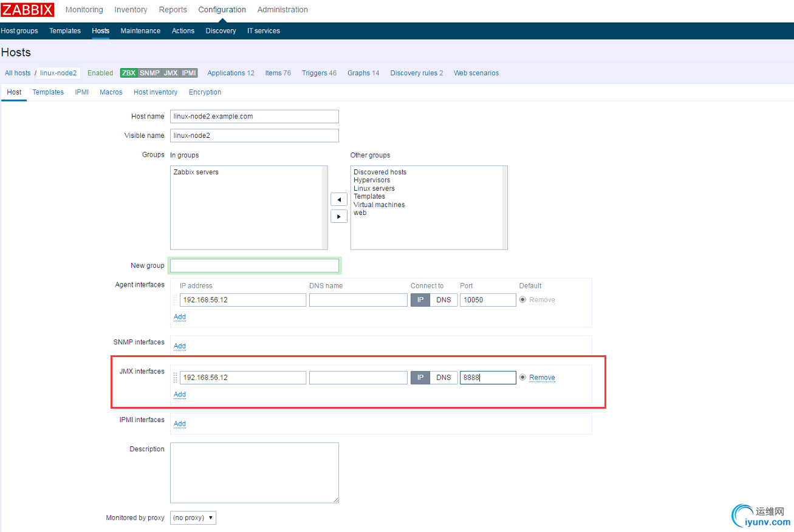Screen dimensions: 794x532
Task: Open the Actions submenu item
Action: coord(183,31)
